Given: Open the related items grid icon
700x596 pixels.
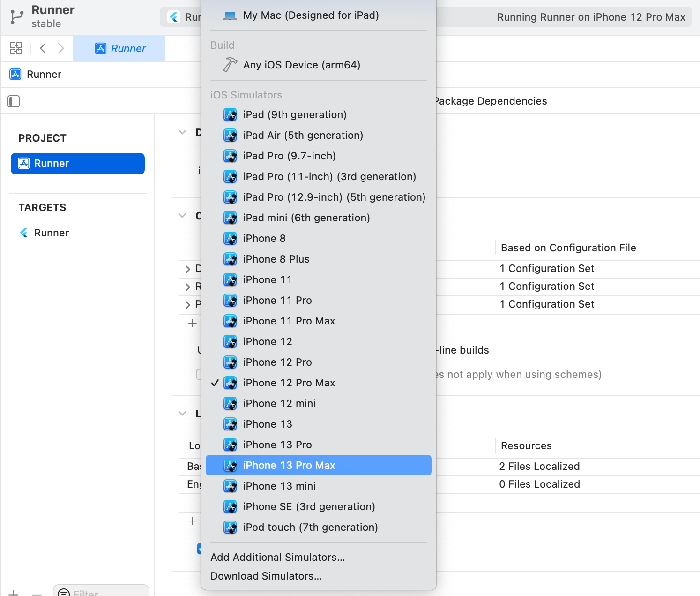Looking at the screenshot, I should [x=16, y=48].
